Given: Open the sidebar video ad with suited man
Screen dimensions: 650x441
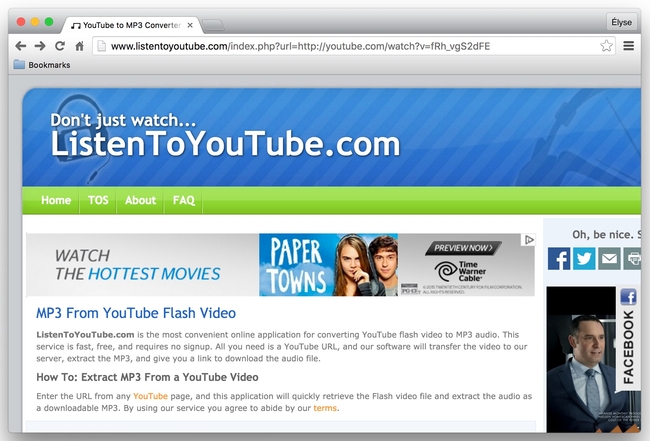Looking at the screenshot, I should (x=581, y=359).
